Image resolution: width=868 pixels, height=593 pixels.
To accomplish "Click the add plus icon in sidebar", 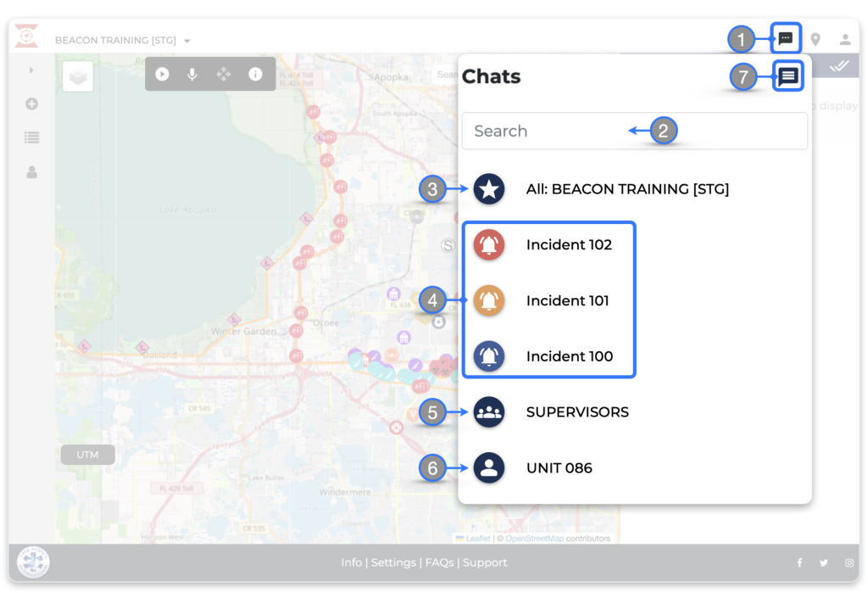I will click(x=31, y=103).
